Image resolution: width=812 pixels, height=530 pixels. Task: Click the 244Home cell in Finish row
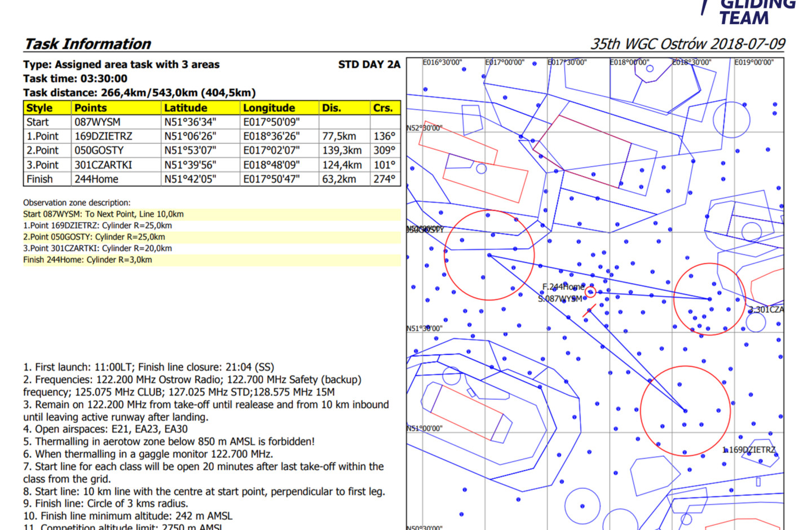96,179
